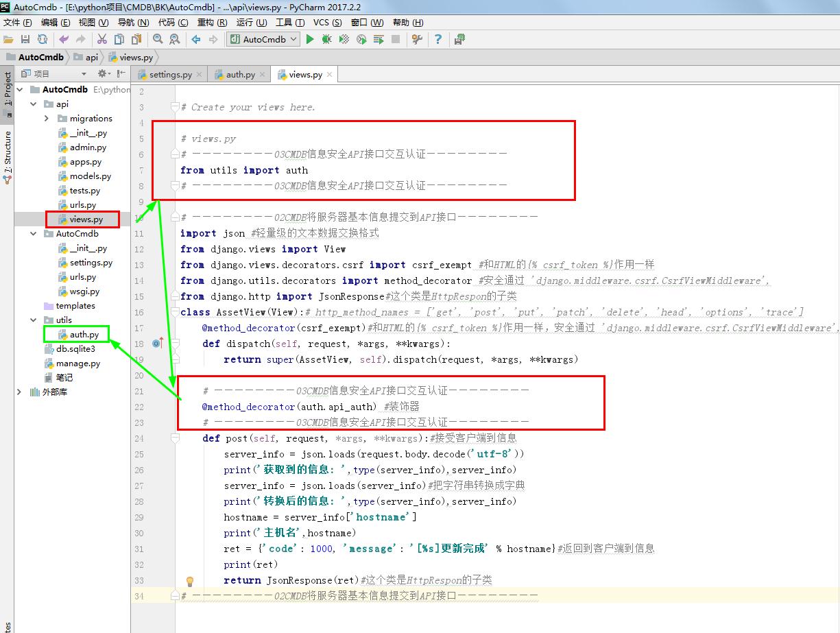This screenshot has width=840, height=633.
Task: Click the yellow lightbulb intention icon
Action: [190, 581]
